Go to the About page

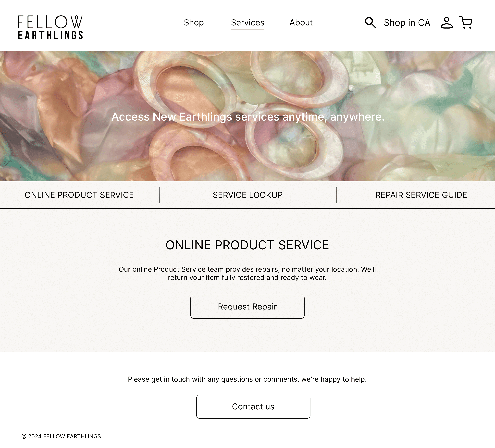point(301,23)
